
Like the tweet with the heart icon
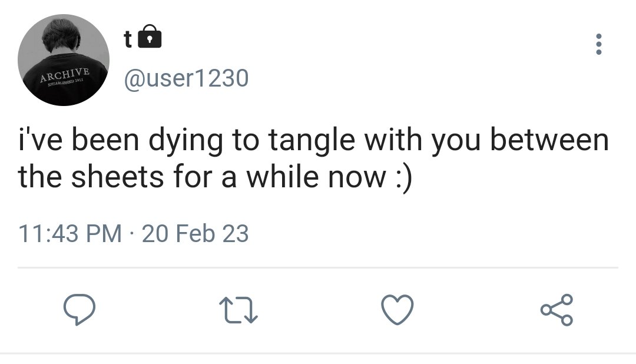point(397,310)
